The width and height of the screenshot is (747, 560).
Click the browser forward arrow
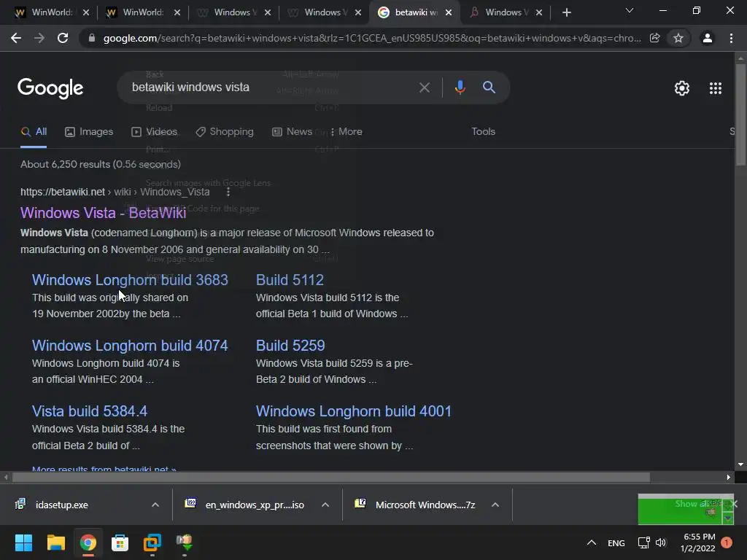click(x=39, y=38)
